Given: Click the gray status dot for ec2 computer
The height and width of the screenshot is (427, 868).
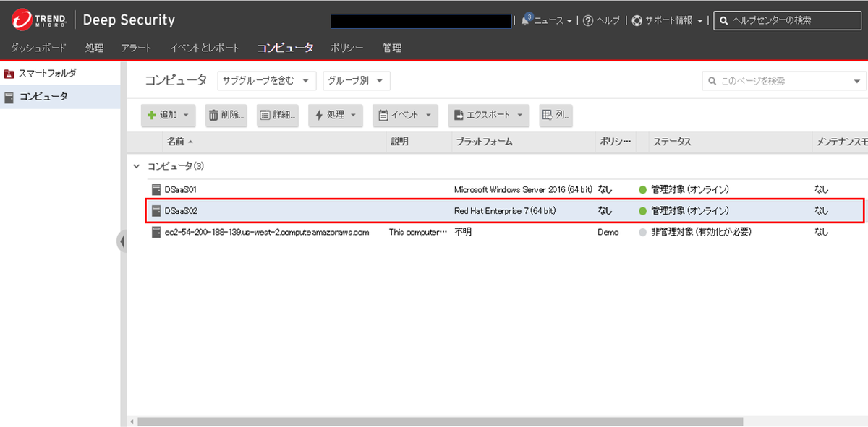Looking at the screenshot, I should (642, 233).
